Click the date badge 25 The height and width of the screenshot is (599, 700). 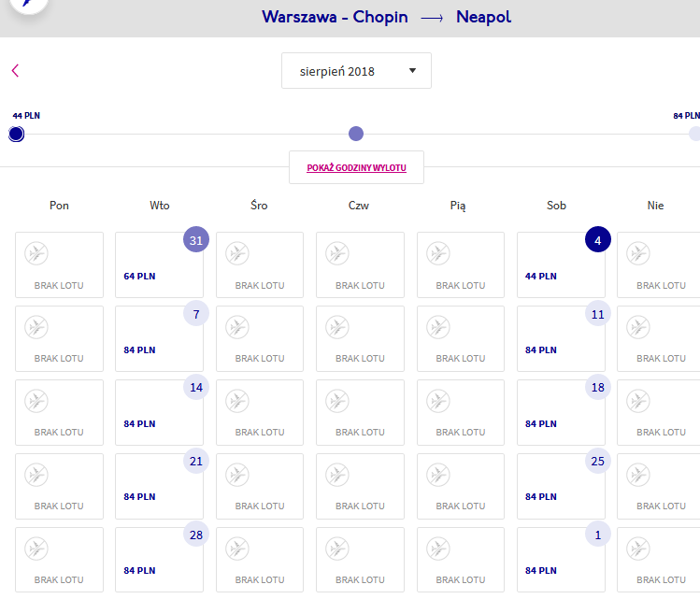click(x=598, y=461)
